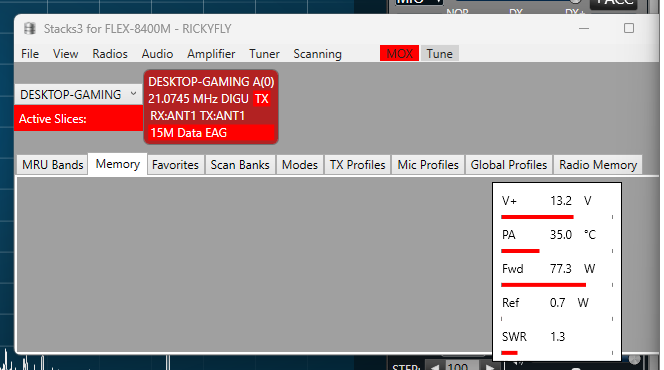
Task: Click the Tune button
Action: (x=439, y=53)
